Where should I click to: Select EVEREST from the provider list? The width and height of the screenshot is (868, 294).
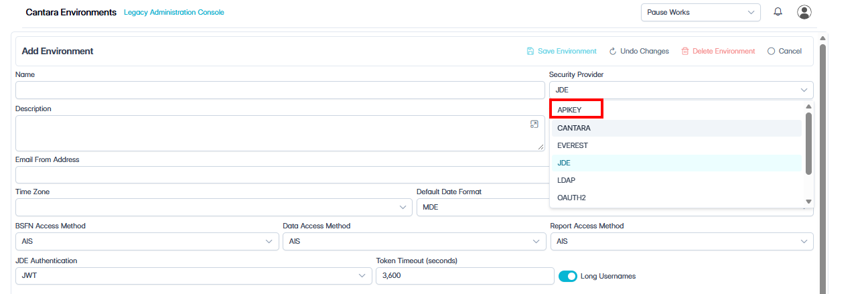tap(676, 145)
